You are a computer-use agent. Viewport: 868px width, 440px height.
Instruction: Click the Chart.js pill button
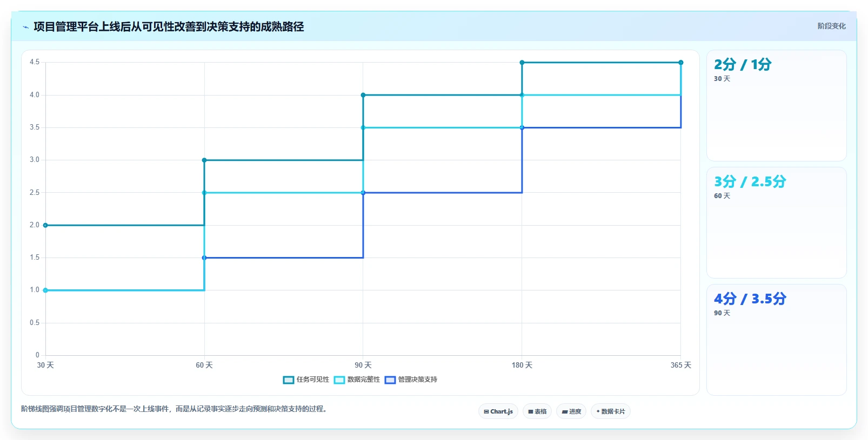point(498,411)
